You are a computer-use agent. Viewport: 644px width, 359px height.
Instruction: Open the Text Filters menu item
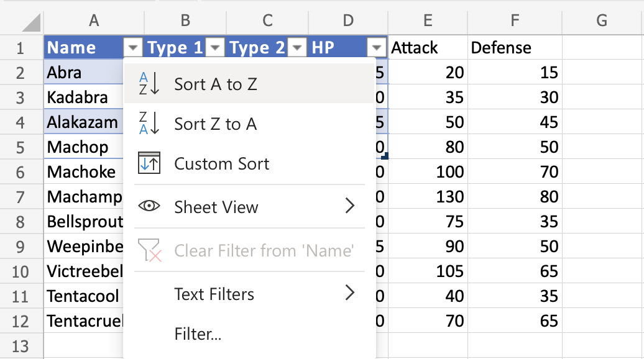pyautogui.click(x=214, y=293)
